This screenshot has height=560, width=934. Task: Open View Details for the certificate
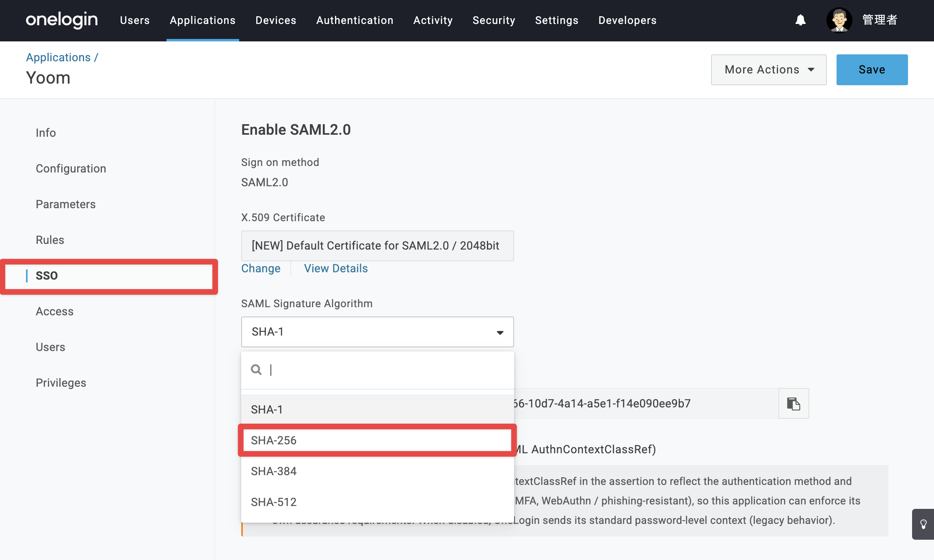pyautogui.click(x=336, y=269)
